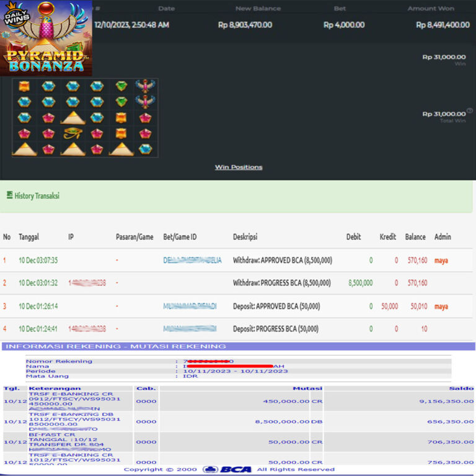Image resolution: width=476 pixels, height=476 pixels.
Task: Click the History Transaksi list icon
Action: (9, 195)
